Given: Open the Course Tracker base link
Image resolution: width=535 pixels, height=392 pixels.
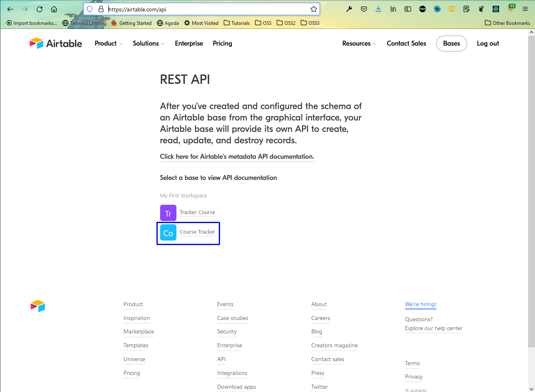Looking at the screenshot, I should (x=197, y=232).
